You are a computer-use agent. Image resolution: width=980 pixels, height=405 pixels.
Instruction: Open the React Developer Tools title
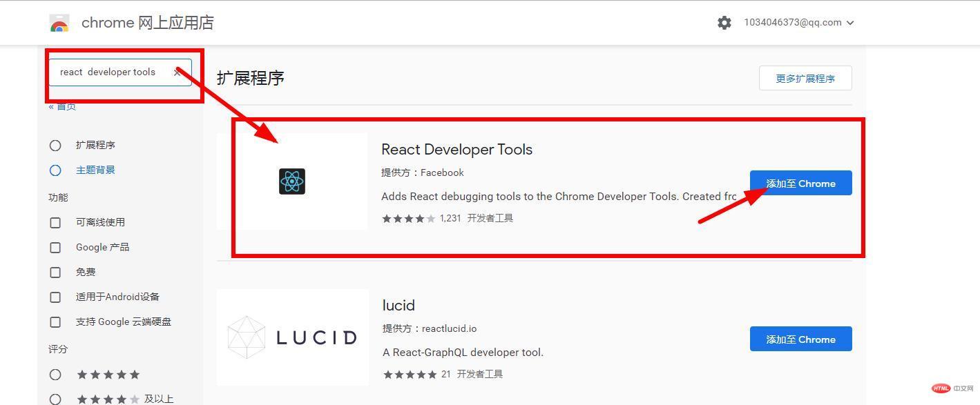click(x=457, y=150)
